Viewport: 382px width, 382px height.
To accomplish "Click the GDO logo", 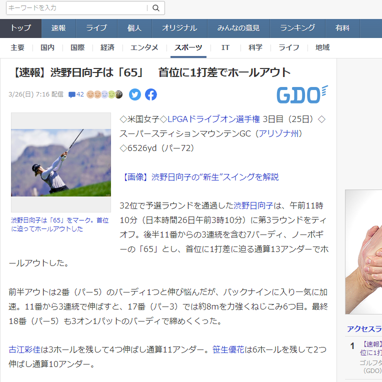I will [302, 94].
